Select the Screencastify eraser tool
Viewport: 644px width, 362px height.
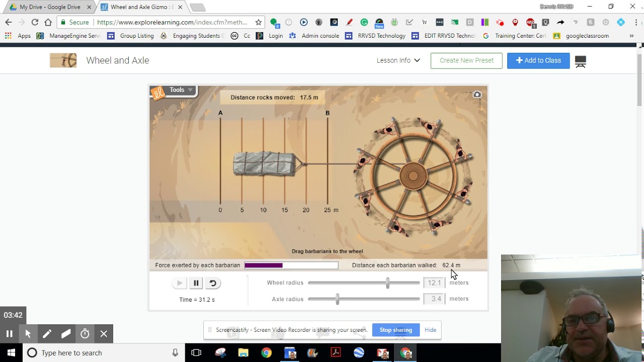pos(66,333)
